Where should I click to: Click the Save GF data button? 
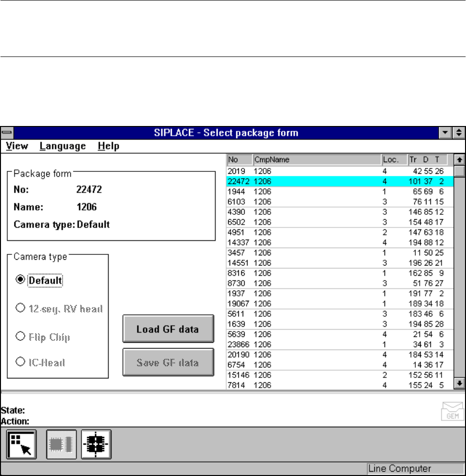pos(168,362)
